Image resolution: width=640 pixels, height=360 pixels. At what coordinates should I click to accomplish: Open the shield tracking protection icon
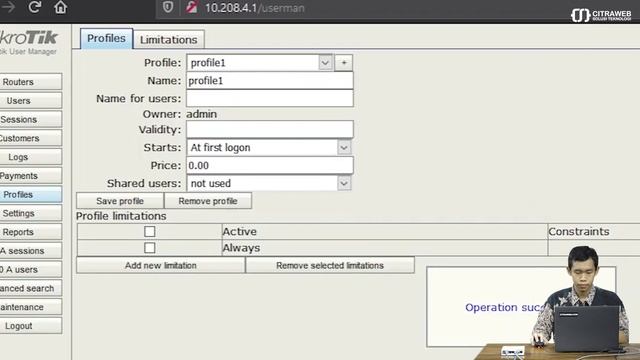pos(168,7)
